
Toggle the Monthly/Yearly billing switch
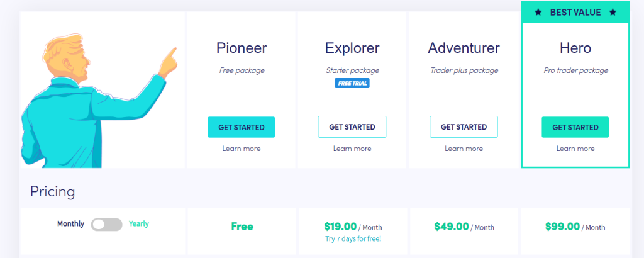pyautogui.click(x=107, y=224)
